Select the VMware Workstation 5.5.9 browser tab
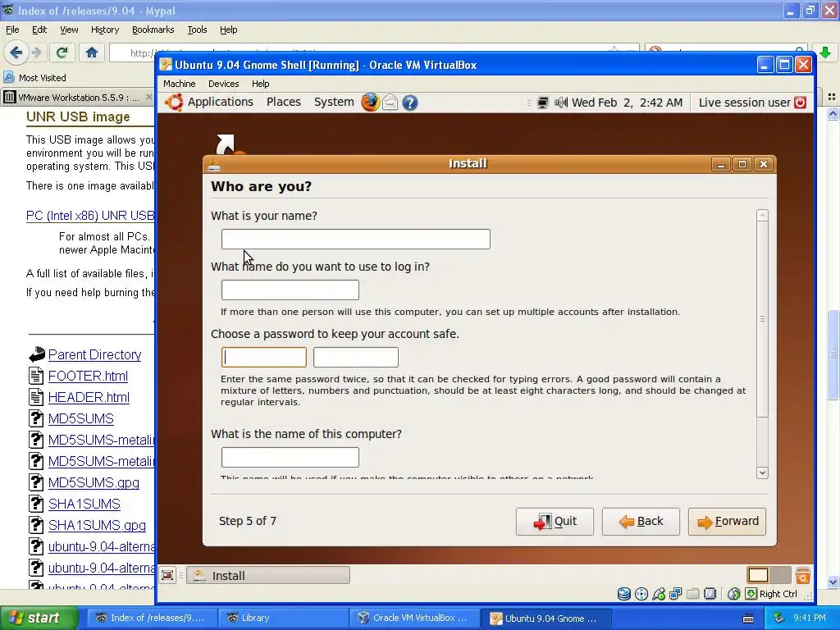The height and width of the screenshot is (630, 840). [x=78, y=98]
